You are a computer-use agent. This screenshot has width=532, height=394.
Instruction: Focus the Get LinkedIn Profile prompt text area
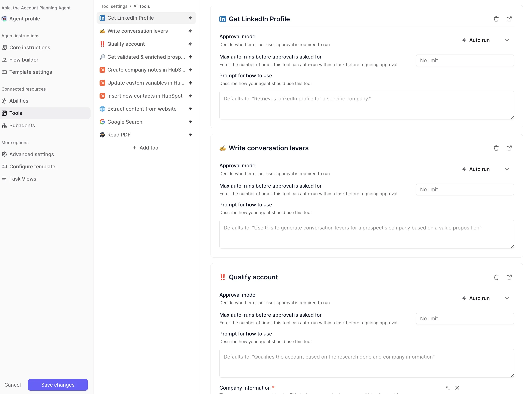[x=366, y=105]
